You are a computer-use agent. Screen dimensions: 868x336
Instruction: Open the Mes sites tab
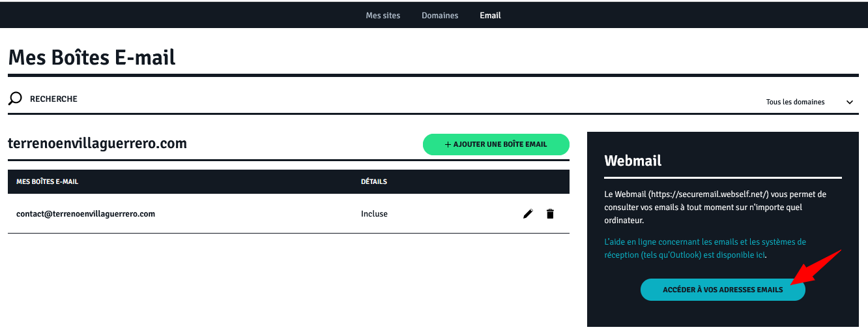[x=383, y=15]
